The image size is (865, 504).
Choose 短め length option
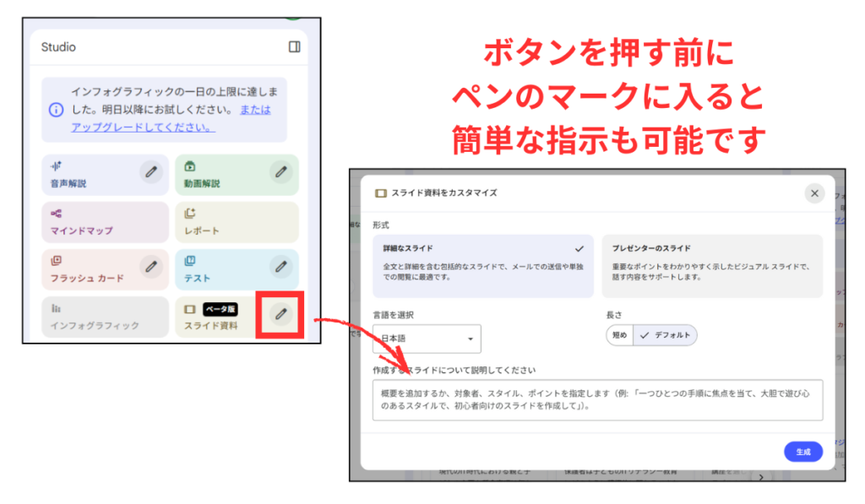(x=619, y=335)
